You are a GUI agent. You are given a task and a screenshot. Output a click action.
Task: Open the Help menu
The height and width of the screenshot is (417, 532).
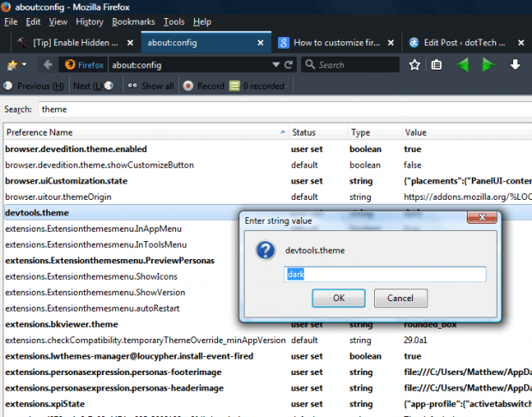(x=203, y=21)
